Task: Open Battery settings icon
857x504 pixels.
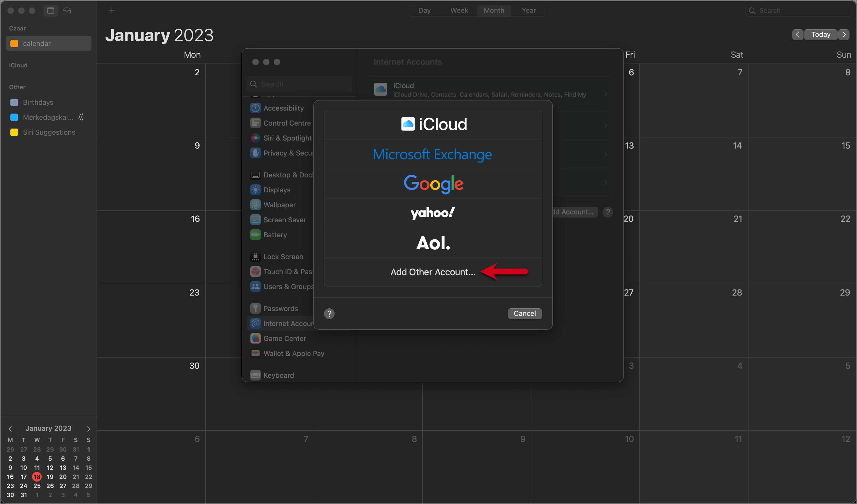Action: point(255,235)
